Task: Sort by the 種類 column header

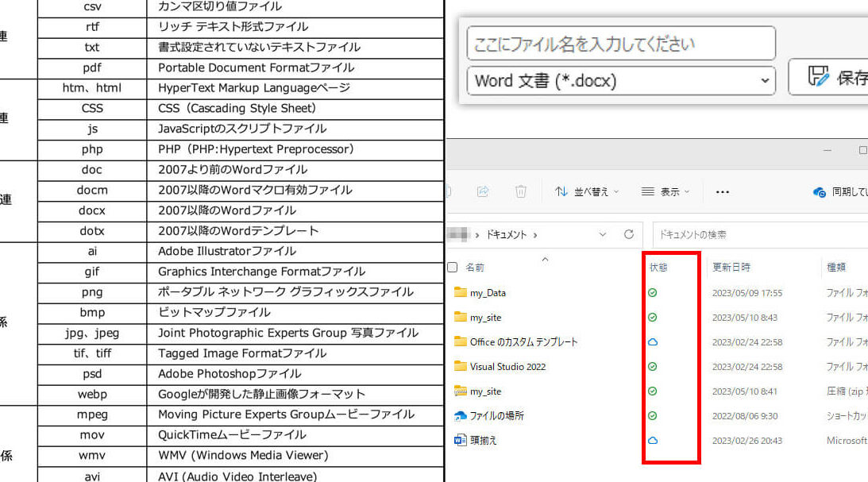Action: [x=836, y=268]
